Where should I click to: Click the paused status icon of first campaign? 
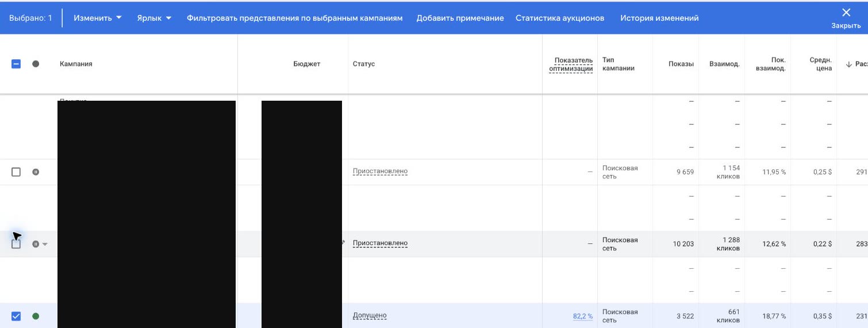click(x=36, y=171)
